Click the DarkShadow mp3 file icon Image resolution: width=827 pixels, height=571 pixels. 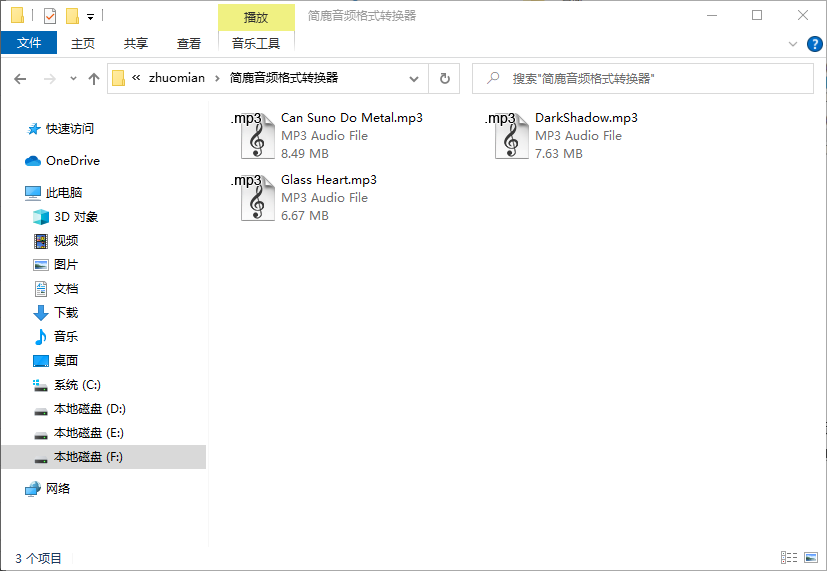coord(507,136)
